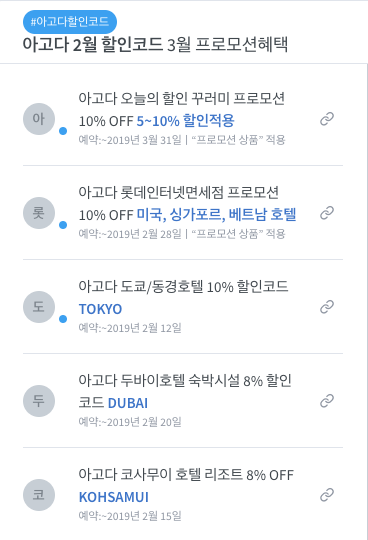Click the round 롯 avatar icon
368x540 pixels.
(39, 213)
